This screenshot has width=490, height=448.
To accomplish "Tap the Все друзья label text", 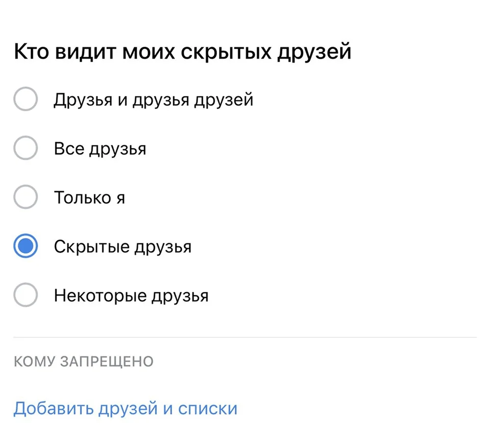I will click(100, 149).
